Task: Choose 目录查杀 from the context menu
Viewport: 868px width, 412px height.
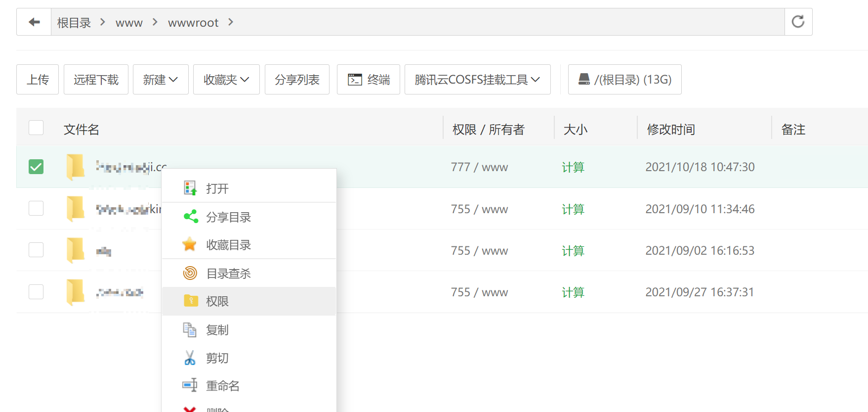Action: click(249, 273)
